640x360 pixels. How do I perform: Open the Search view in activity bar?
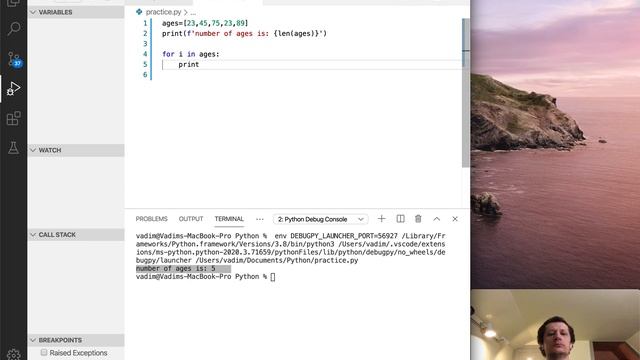13,29
